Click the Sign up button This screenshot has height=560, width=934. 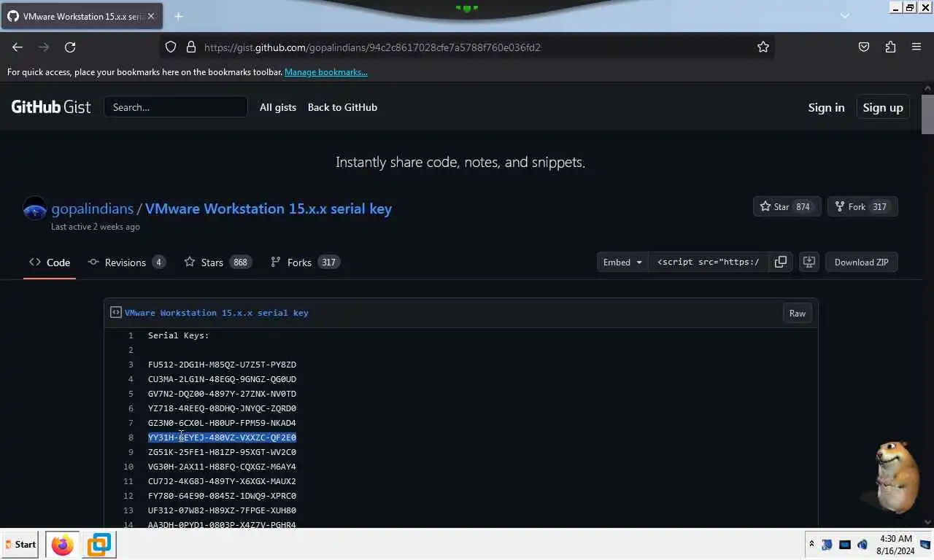pos(883,107)
